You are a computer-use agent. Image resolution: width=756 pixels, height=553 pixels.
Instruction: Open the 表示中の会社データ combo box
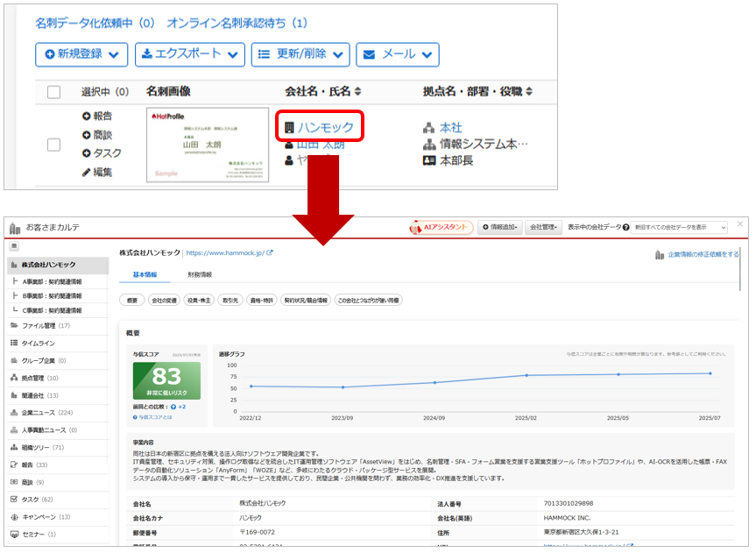680,228
